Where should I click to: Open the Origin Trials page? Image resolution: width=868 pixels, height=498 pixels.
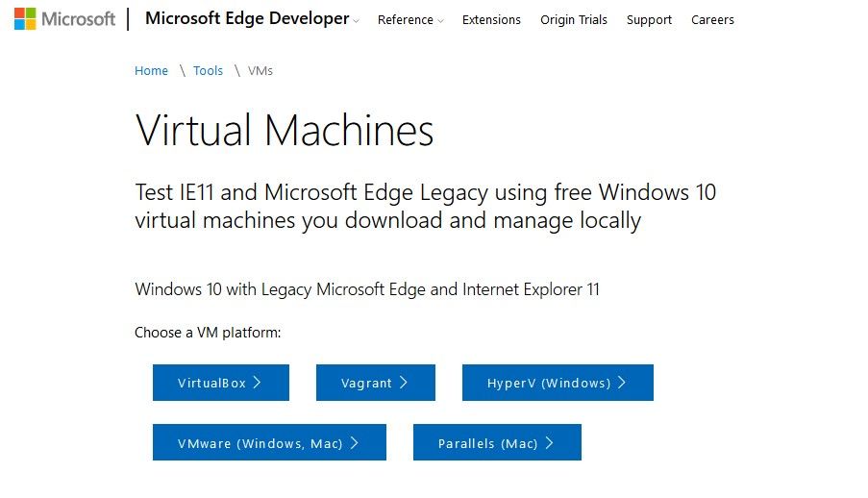click(x=574, y=20)
